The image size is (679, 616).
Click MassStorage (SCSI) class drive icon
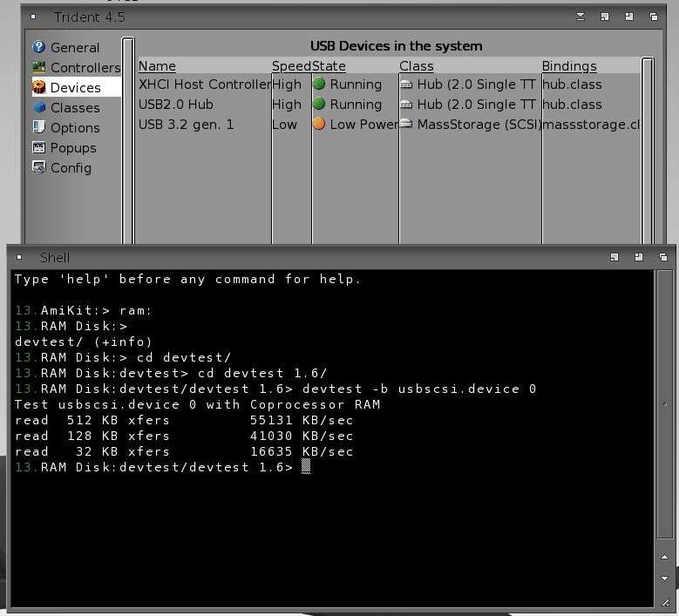coord(406,125)
